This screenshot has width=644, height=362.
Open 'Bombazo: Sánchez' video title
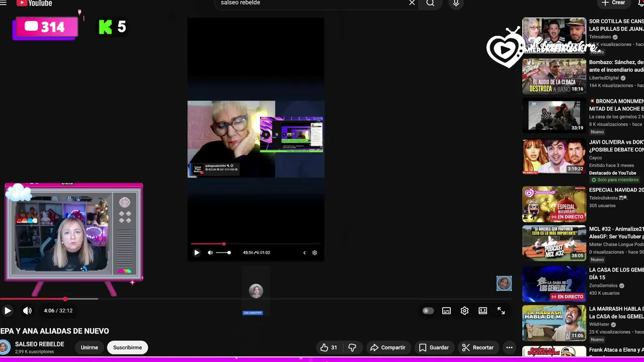tap(616, 66)
